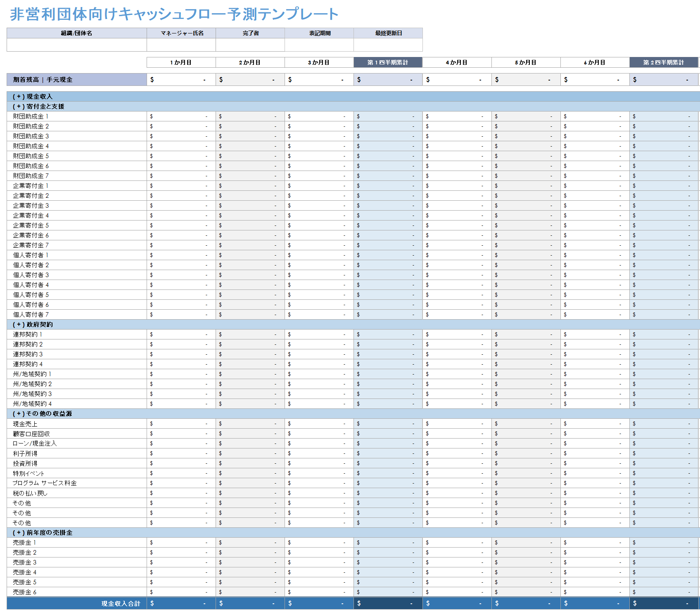Click the (+) その他の収益源 subsection heading
The image size is (700, 612).
(x=42, y=414)
